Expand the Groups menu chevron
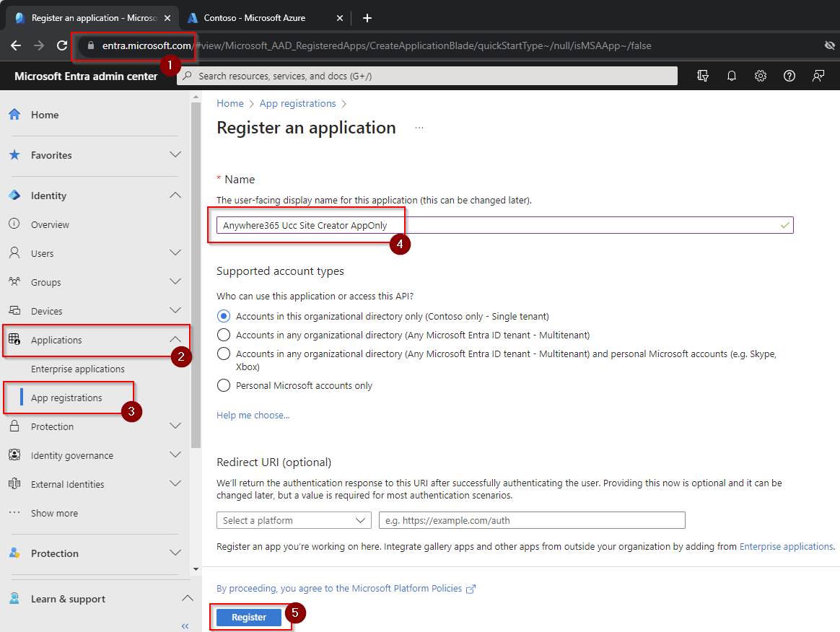Image resolution: width=840 pixels, height=632 pixels. pyautogui.click(x=175, y=281)
